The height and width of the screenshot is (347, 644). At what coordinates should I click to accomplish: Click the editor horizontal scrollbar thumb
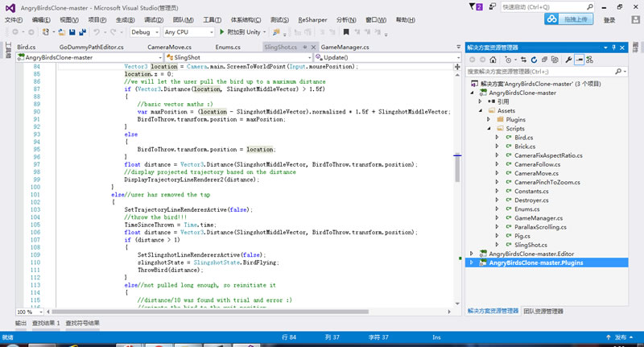pos(210,312)
